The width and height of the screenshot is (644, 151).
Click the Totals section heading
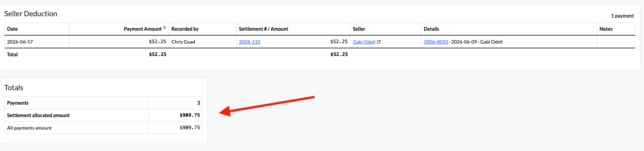(x=14, y=88)
